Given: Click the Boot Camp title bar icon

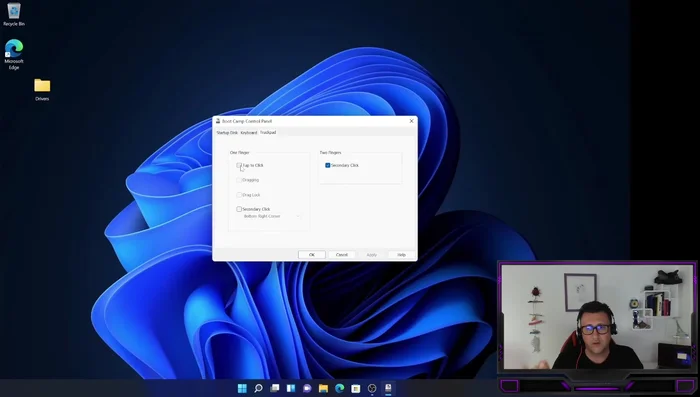Looking at the screenshot, I should (218, 121).
